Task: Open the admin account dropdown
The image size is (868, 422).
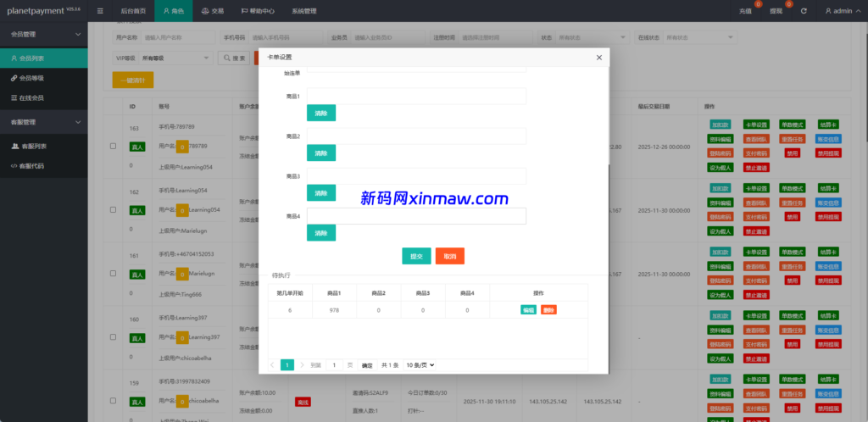Action: point(843,11)
